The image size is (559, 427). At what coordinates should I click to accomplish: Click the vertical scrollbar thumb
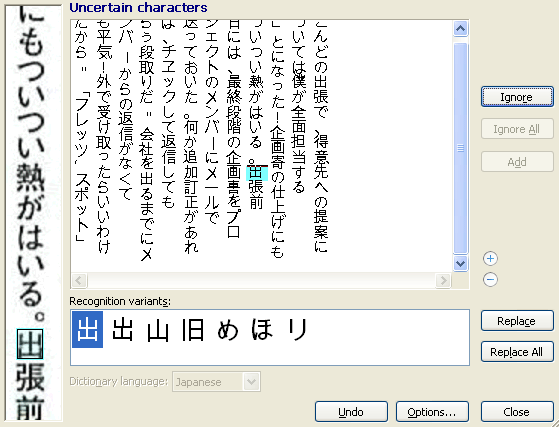point(460,148)
